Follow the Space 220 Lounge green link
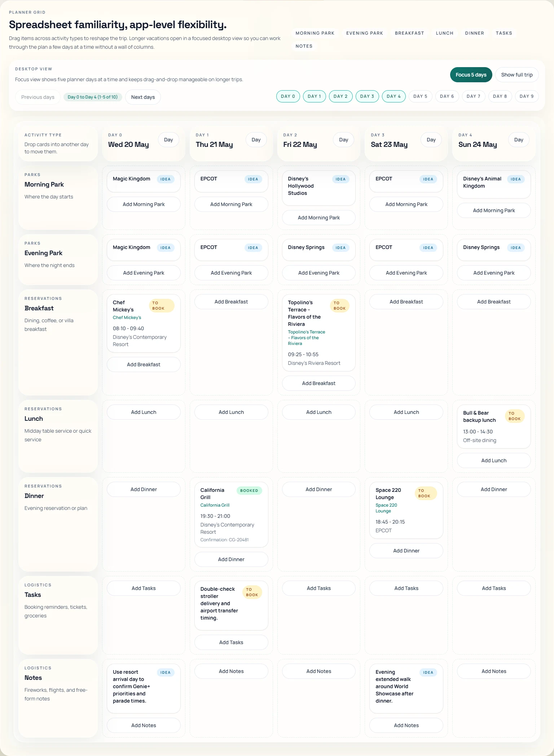The width and height of the screenshot is (554, 756). coord(386,508)
